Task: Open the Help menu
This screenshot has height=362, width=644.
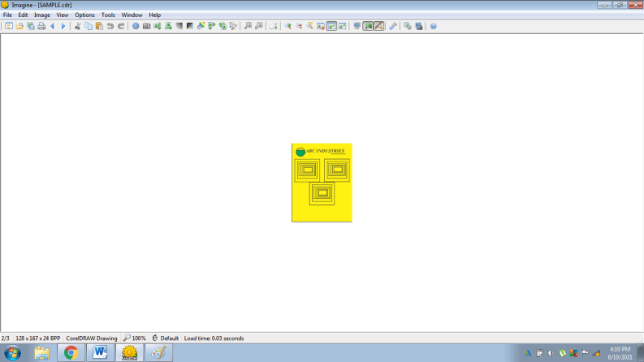Action: point(154,15)
